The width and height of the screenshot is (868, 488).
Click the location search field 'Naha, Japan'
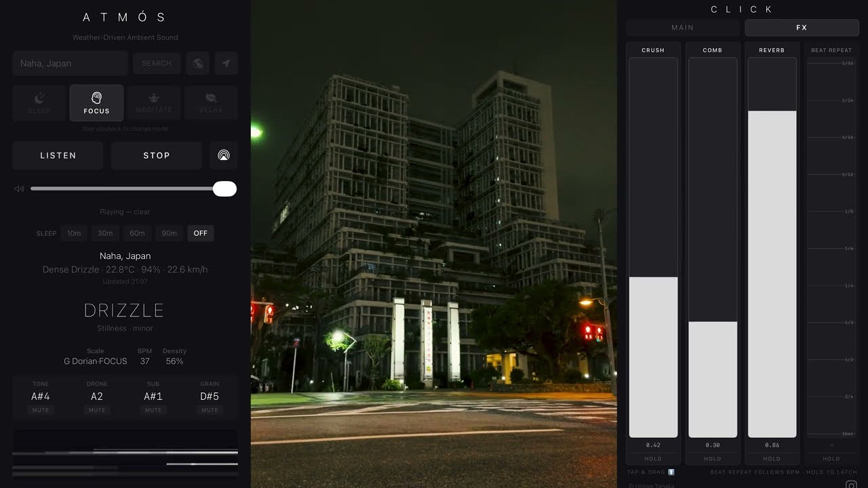click(x=70, y=63)
